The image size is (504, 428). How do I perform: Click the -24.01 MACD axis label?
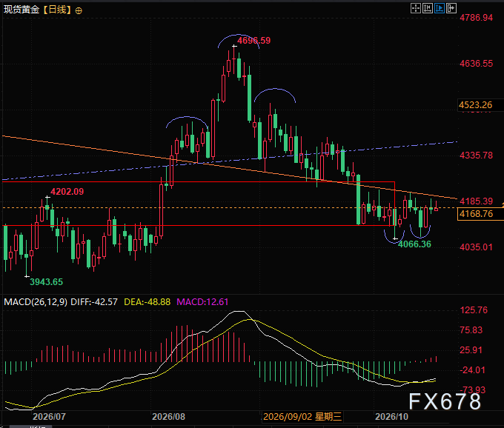click(x=473, y=370)
